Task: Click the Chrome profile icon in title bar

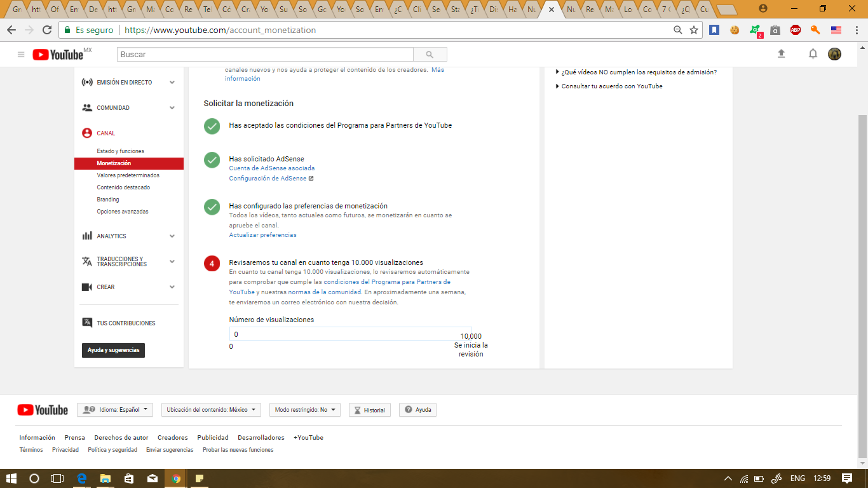Action: coord(763,8)
